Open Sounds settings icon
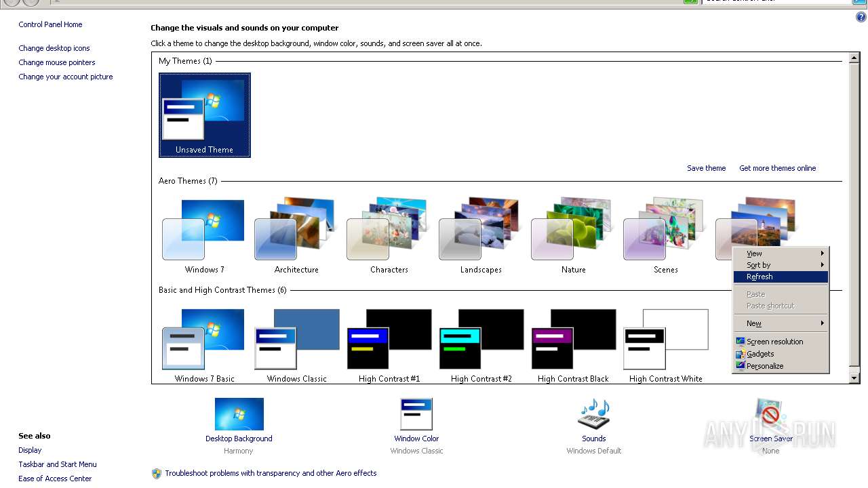The height and width of the screenshot is (488, 868). pos(594,414)
